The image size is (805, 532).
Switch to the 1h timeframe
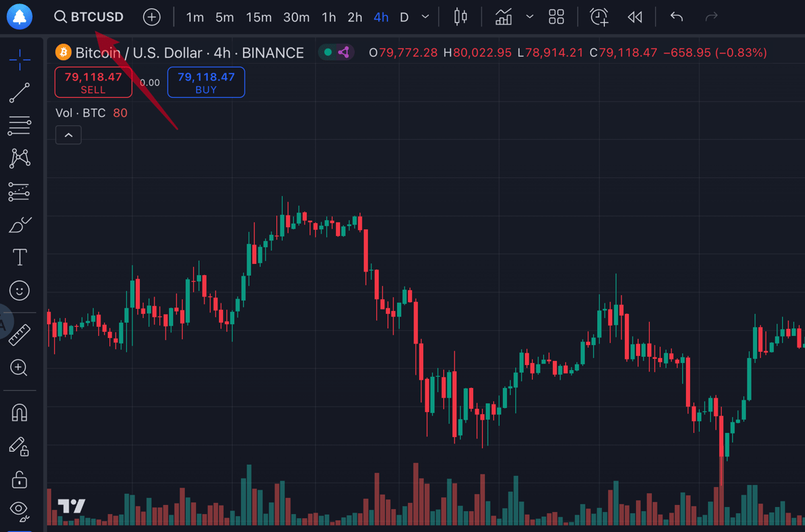click(x=328, y=17)
